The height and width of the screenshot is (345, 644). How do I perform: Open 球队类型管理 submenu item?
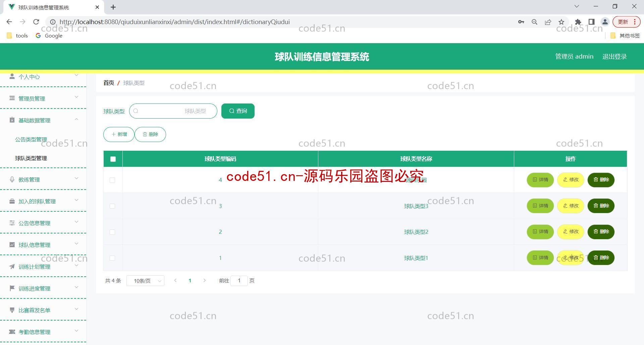point(31,158)
